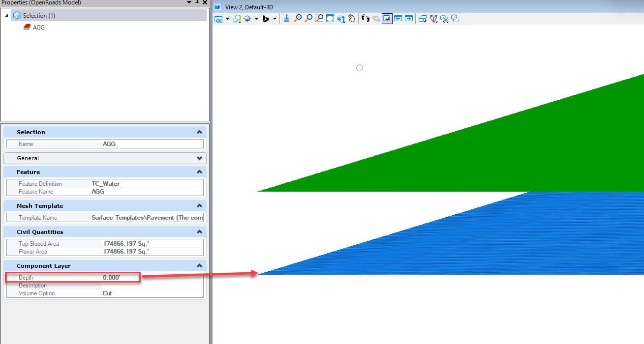Select the Walk footprints tool
Screen dimensions: 644x344
365,19
